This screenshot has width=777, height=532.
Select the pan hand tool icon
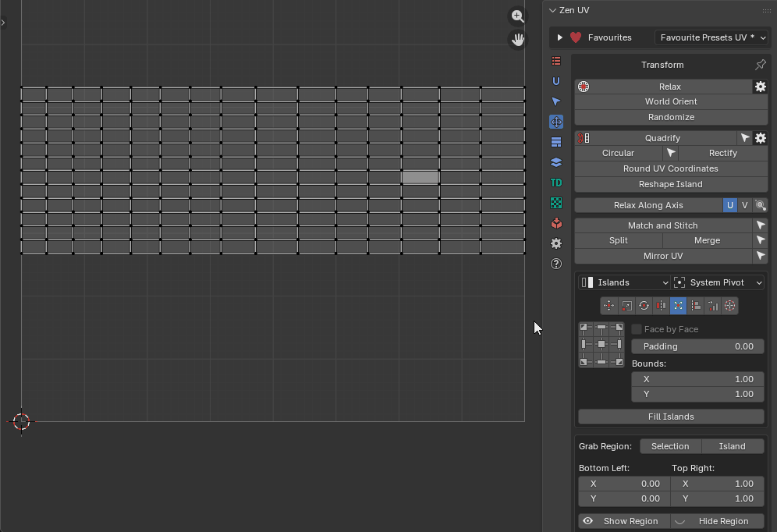tap(517, 39)
